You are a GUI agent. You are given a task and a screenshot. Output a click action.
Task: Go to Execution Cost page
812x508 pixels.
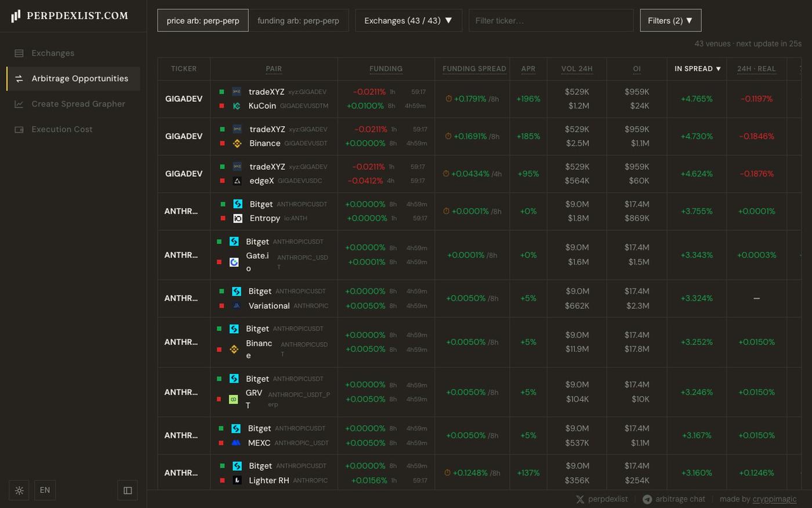tap(73, 129)
